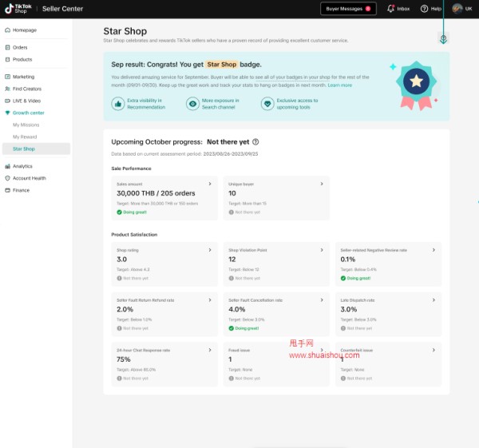The image size is (479, 448).
Task: Open My Missions under Growth center
Action: [x=26, y=125]
